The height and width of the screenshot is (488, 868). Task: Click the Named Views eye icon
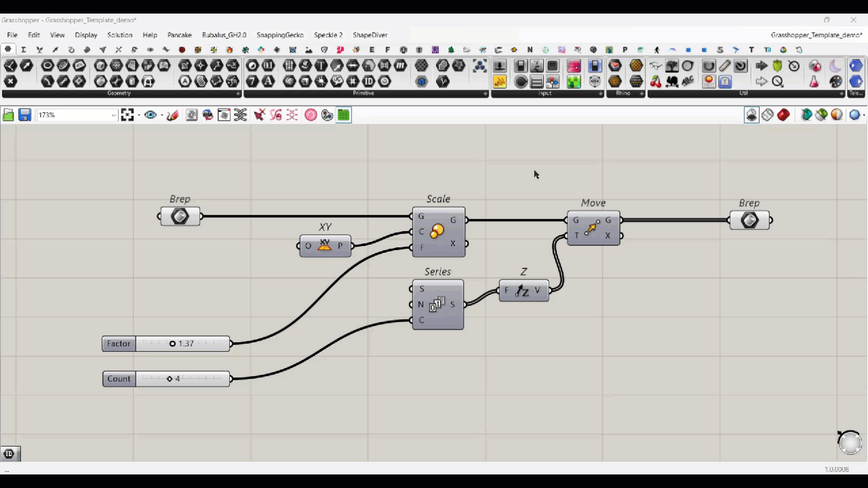coord(151,115)
